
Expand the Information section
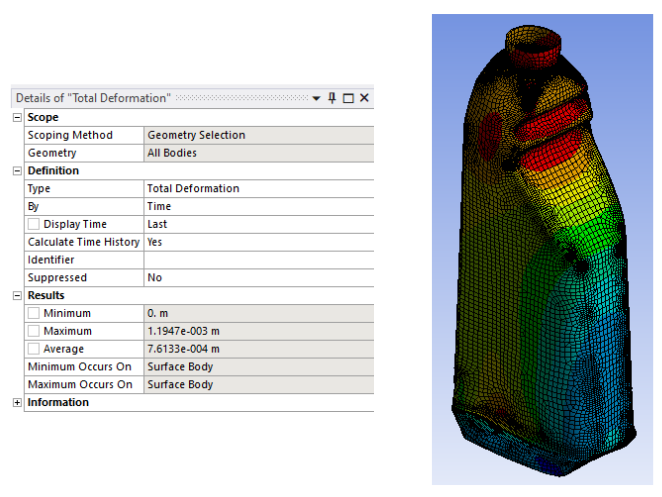tap(17, 403)
